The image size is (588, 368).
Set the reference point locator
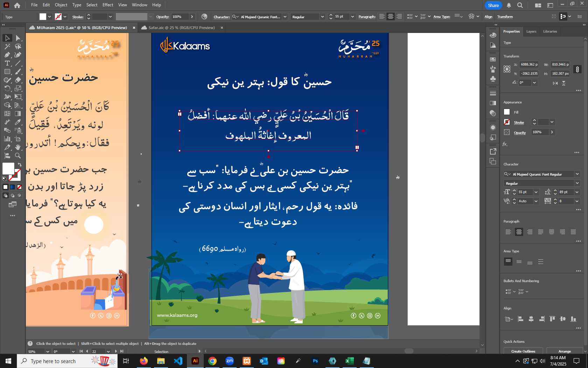tap(507, 69)
